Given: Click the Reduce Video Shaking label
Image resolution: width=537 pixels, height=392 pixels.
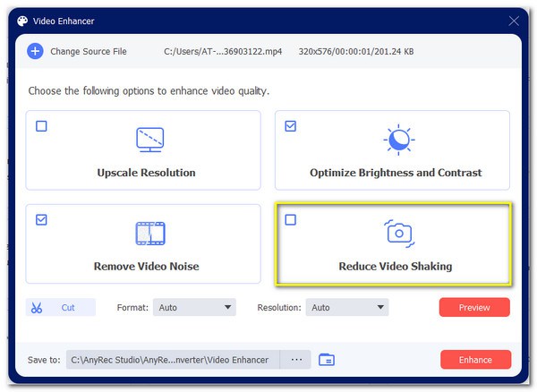Looking at the screenshot, I should pyautogui.click(x=396, y=267).
